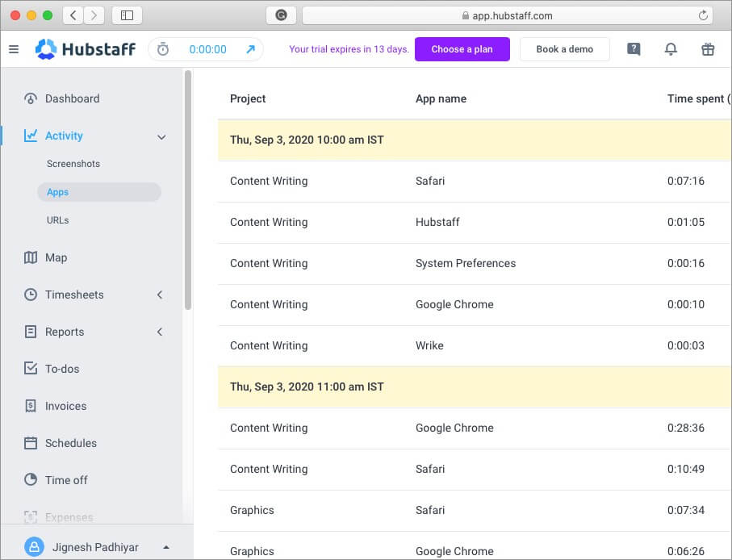The width and height of the screenshot is (732, 560).
Task: Toggle the Safari sidebar button
Action: pyautogui.click(x=127, y=15)
